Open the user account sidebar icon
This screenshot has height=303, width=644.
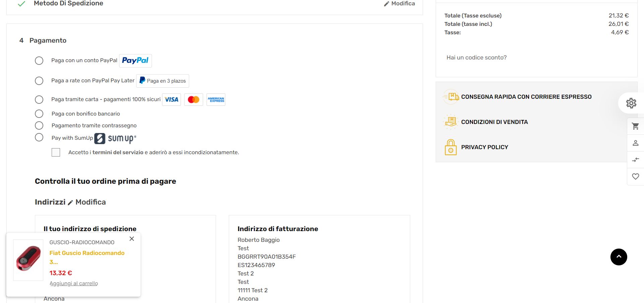coord(635,143)
